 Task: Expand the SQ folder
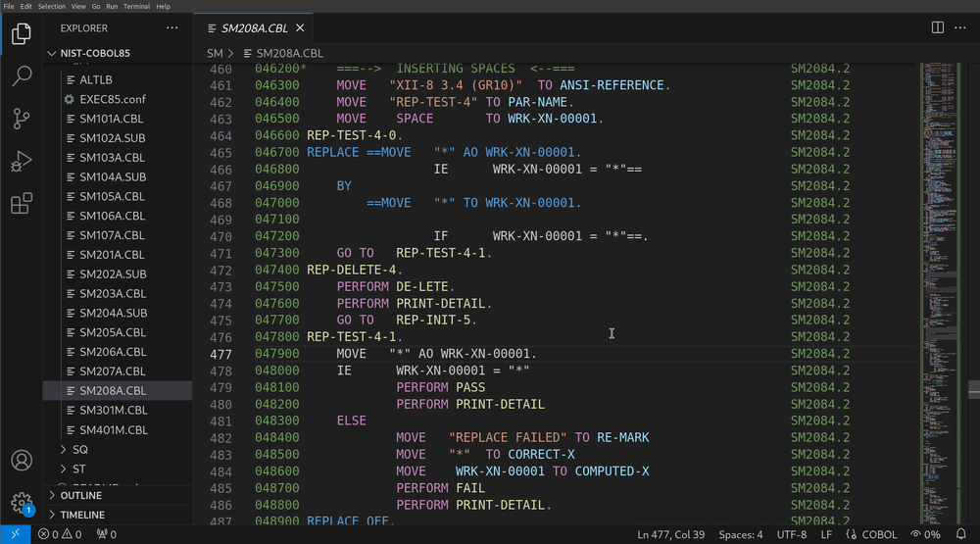(x=79, y=449)
